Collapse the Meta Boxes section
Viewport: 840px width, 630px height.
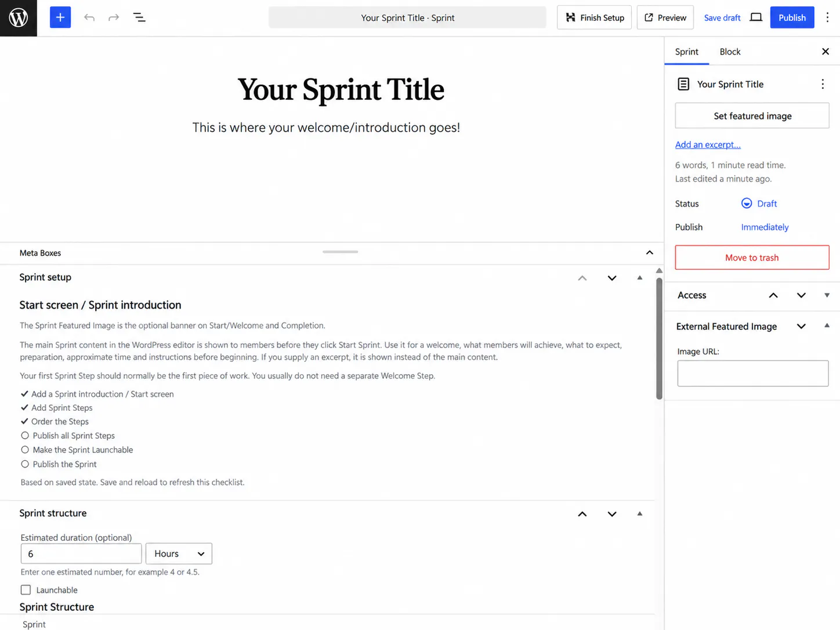[650, 252]
